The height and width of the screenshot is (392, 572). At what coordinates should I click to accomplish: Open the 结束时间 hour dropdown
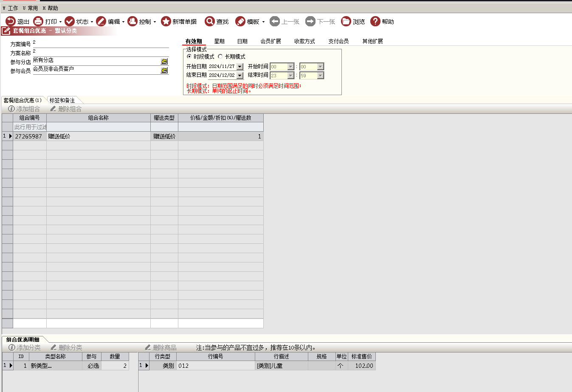(x=291, y=76)
